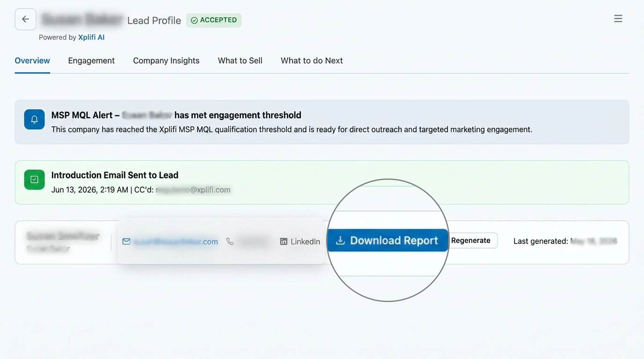This screenshot has height=359, width=644.
Task: Click the ACCEPTED status badge
Action: [214, 20]
